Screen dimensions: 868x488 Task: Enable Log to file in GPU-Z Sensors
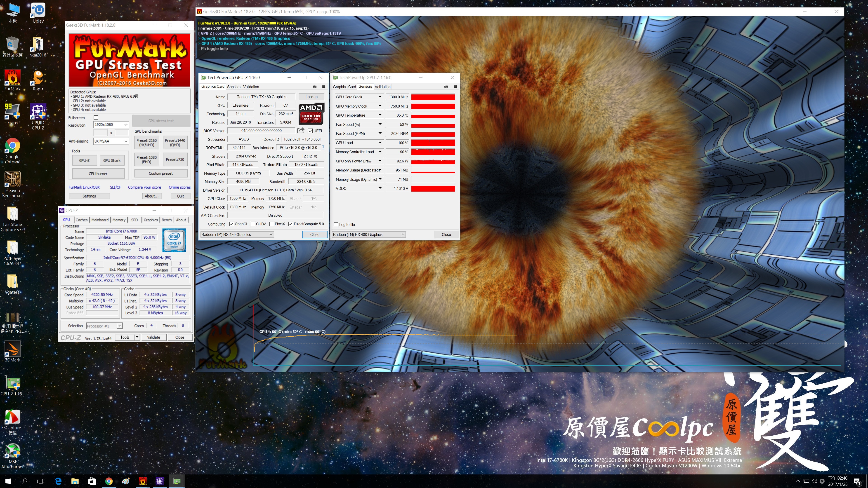336,225
